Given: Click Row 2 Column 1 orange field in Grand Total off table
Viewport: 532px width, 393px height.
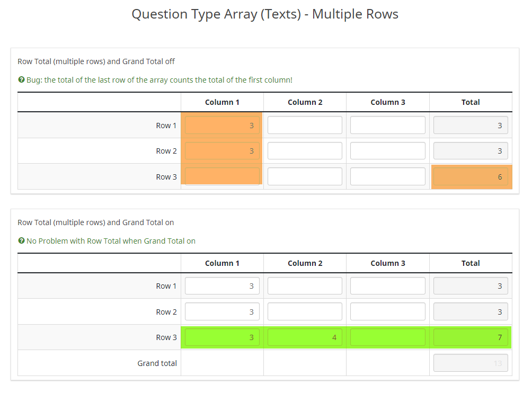Looking at the screenshot, I should [222, 151].
